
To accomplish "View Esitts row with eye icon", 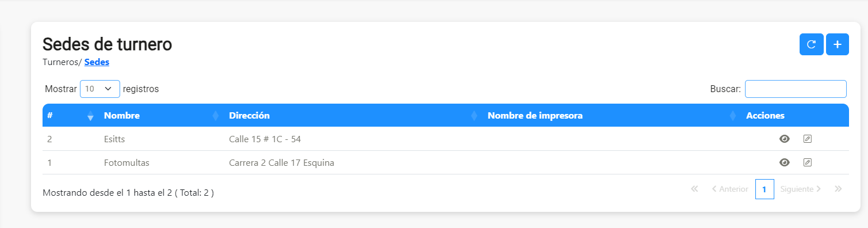I will (784, 139).
